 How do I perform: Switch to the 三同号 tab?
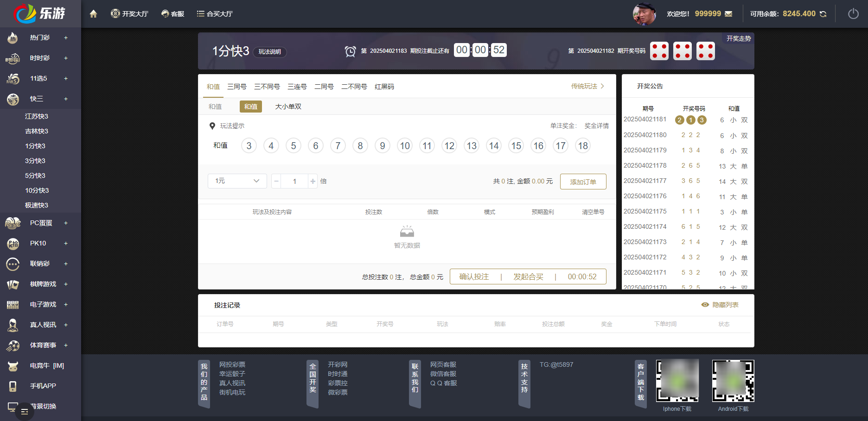tap(237, 87)
